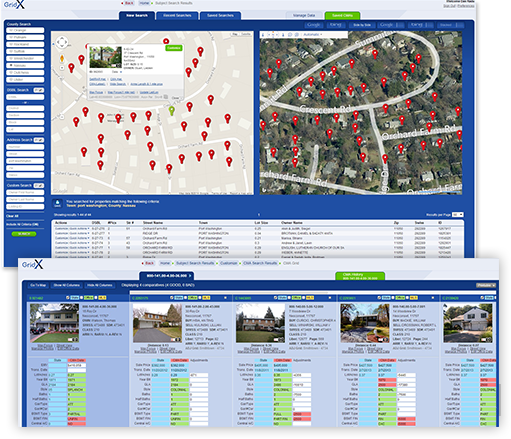
Task: Close the property info popup on the map
Action: click(x=176, y=98)
